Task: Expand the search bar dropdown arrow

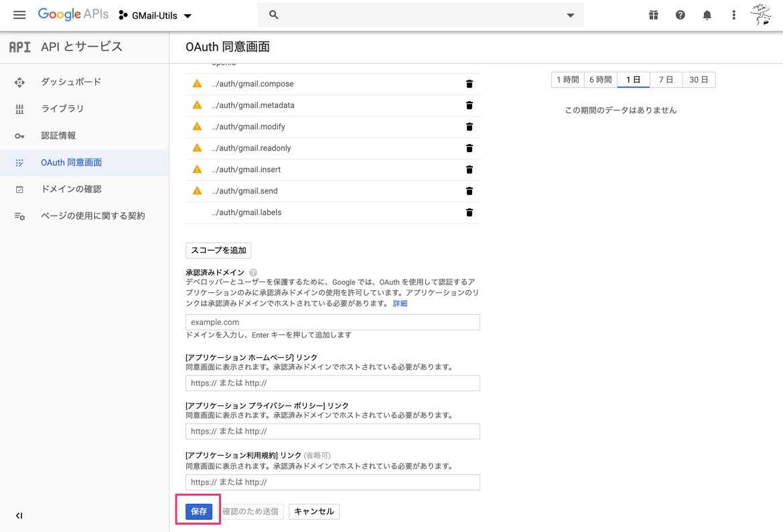Action: [x=569, y=15]
